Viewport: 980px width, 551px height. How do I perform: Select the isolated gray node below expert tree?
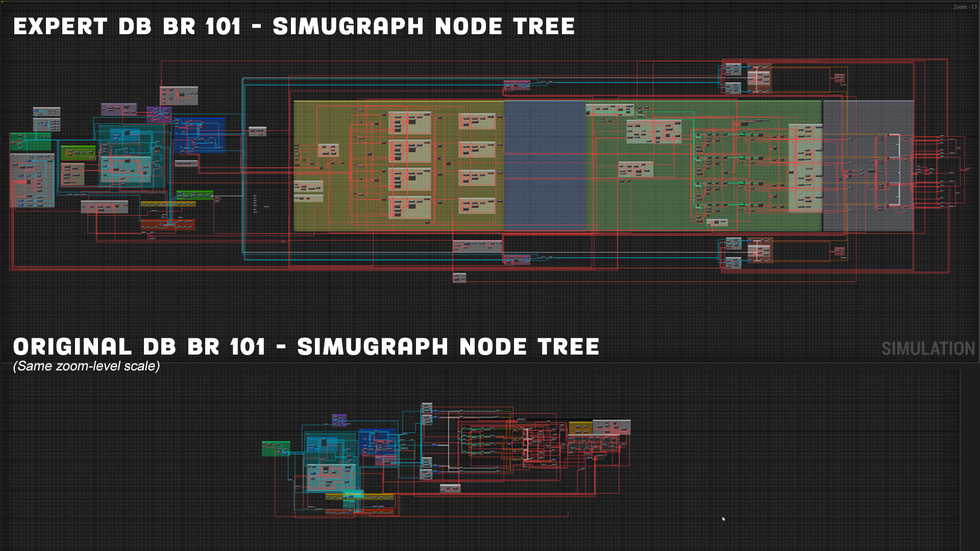[459, 278]
